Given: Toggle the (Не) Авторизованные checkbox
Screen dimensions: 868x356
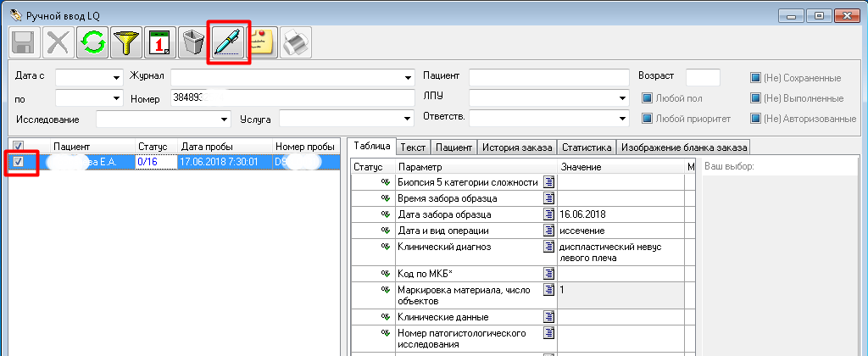Looking at the screenshot, I should pos(755,118).
